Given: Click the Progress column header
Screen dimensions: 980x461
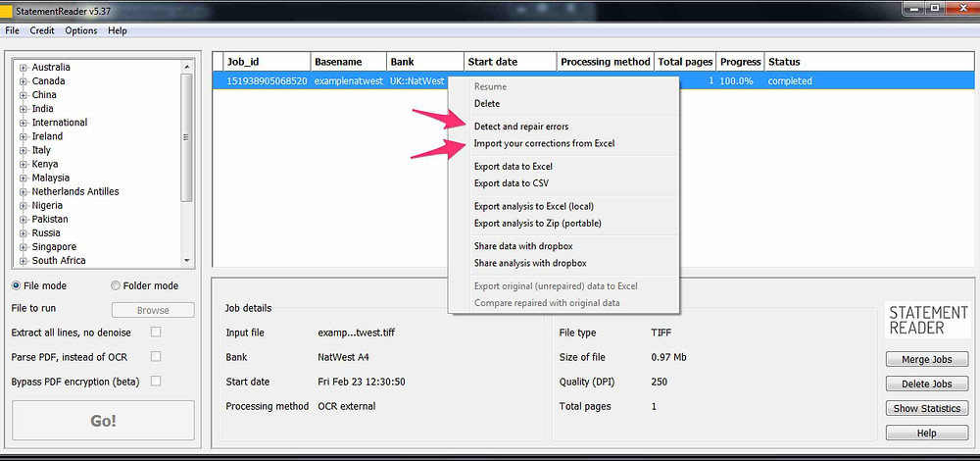Looking at the screenshot, I should 740,62.
